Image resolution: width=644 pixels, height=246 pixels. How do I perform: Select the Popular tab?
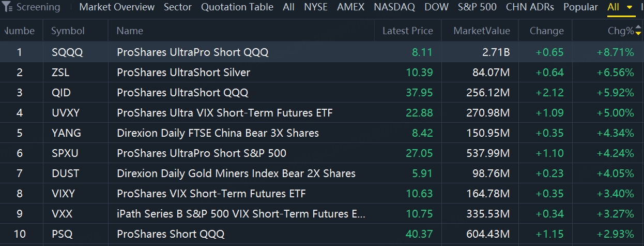[580, 7]
